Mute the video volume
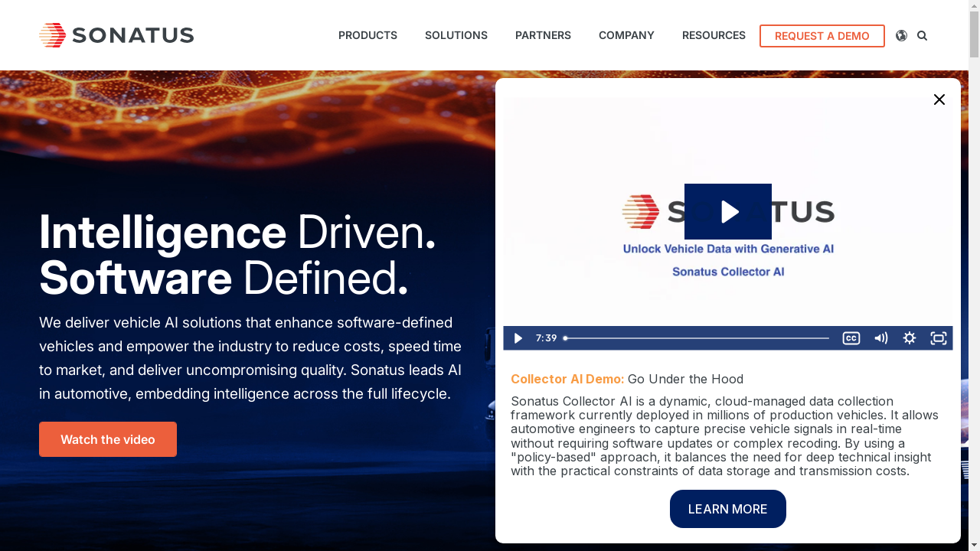The width and height of the screenshot is (980, 551). pyautogui.click(x=881, y=338)
